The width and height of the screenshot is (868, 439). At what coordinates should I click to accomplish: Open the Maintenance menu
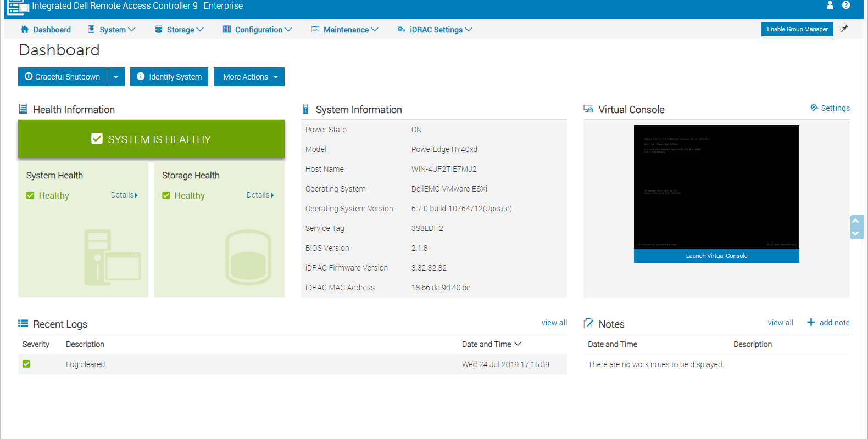tap(345, 30)
